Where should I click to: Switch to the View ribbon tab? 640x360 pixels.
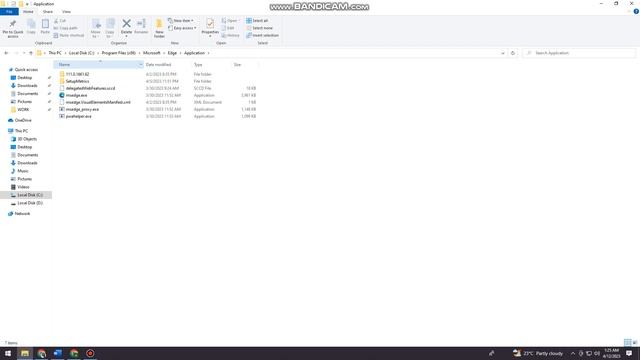pyautogui.click(x=66, y=12)
